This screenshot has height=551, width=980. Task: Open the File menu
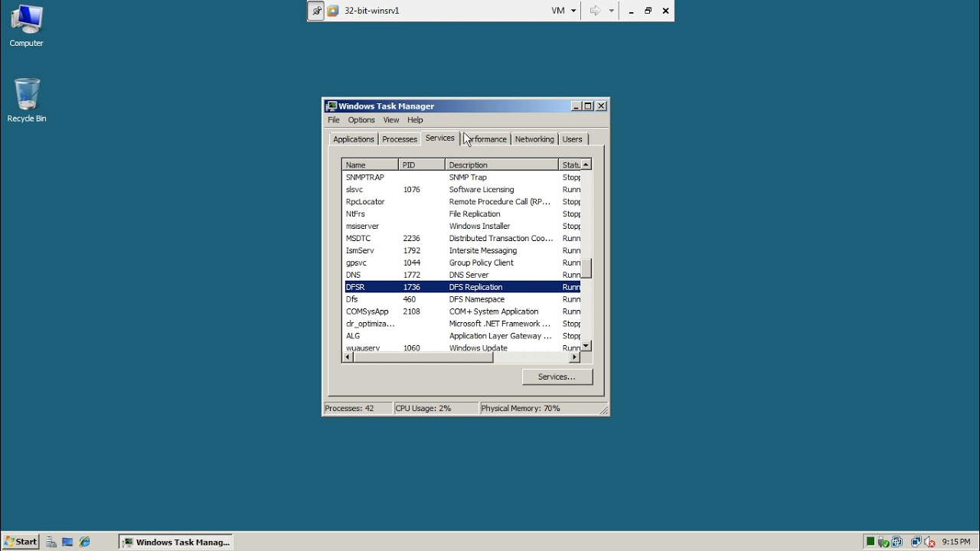(334, 120)
